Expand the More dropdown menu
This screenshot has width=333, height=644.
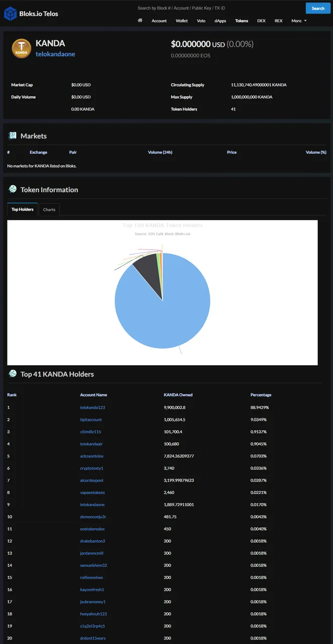pos(299,21)
